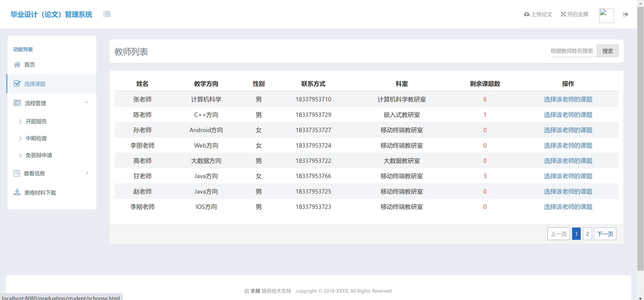
Task: Click the upload thesis cloud icon
Action: [526, 14]
